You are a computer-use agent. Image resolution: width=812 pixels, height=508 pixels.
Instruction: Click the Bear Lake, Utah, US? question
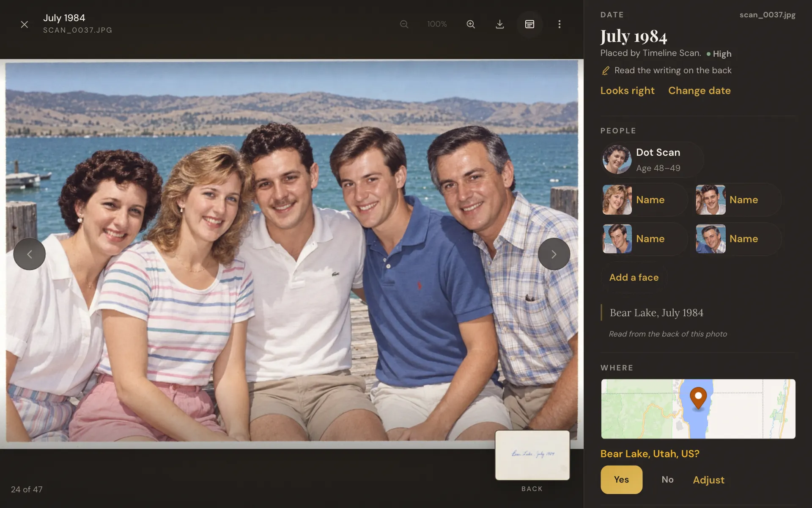click(x=650, y=454)
